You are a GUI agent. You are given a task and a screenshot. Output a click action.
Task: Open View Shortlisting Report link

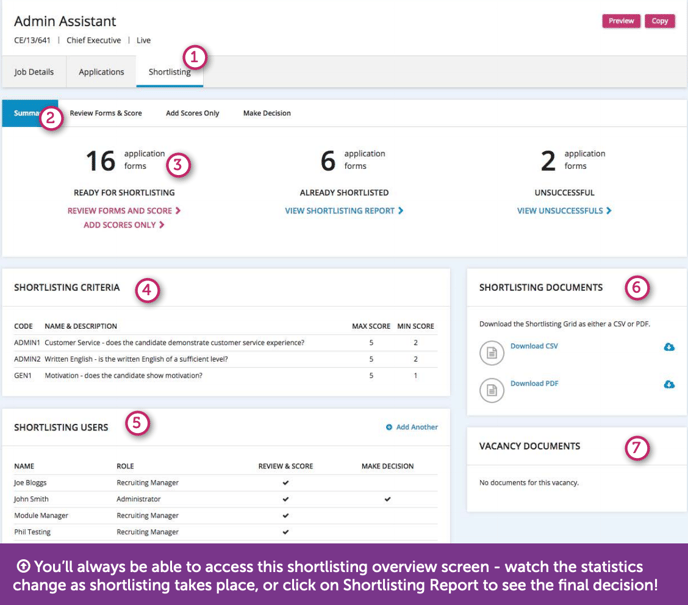coord(344,211)
